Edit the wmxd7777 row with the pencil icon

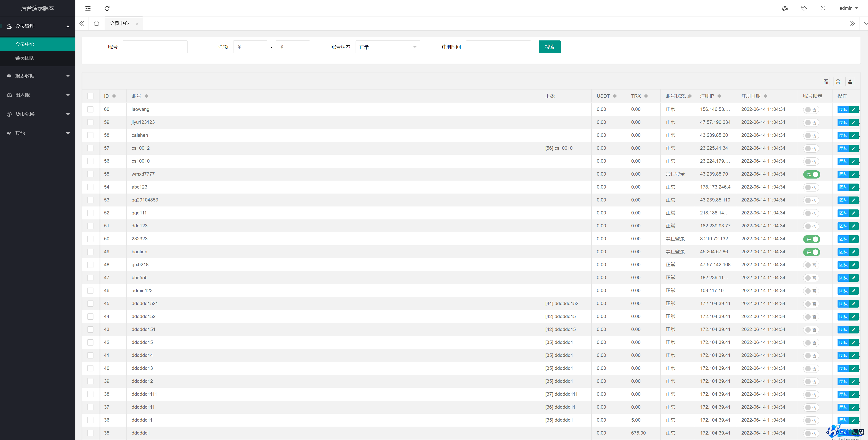tap(854, 174)
